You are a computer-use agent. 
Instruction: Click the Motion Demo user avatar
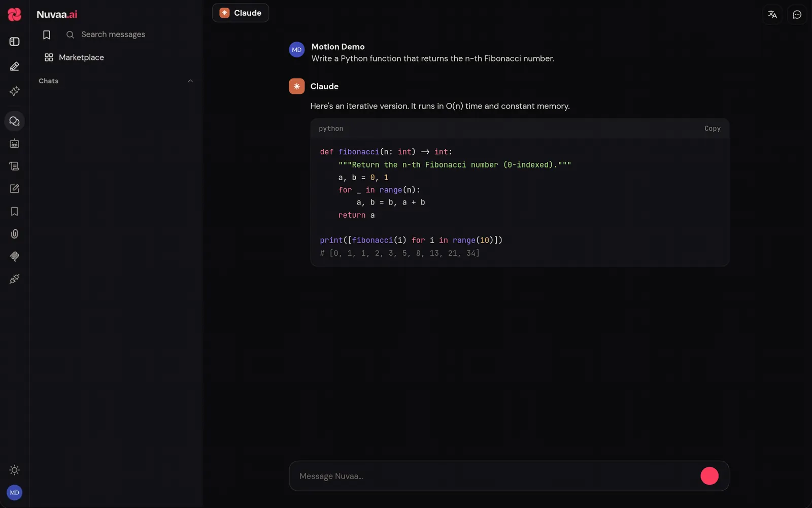point(297,50)
